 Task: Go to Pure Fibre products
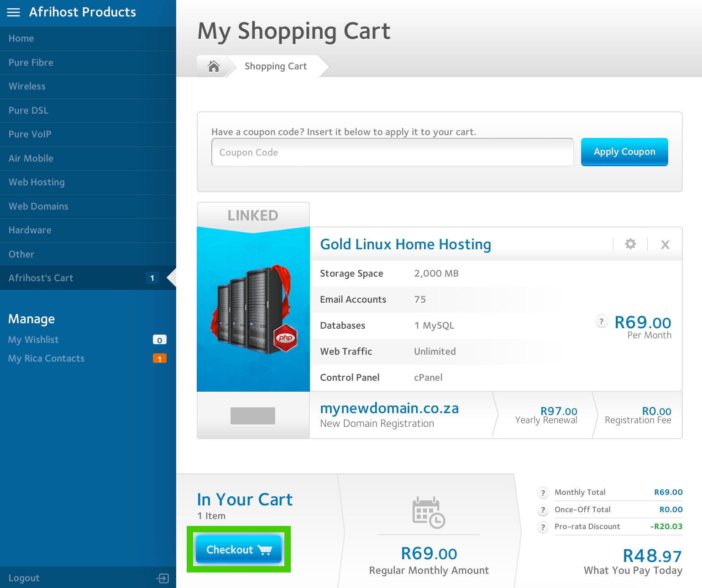(31, 63)
